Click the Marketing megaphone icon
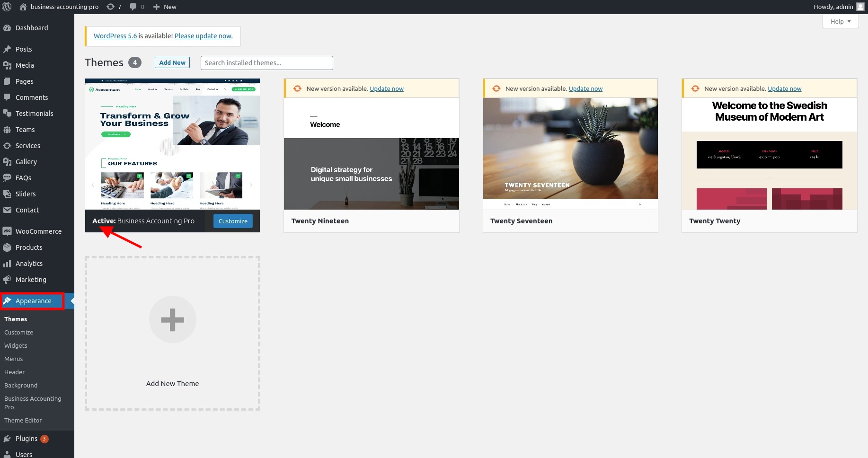The image size is (868, 458). click(7, 280)
